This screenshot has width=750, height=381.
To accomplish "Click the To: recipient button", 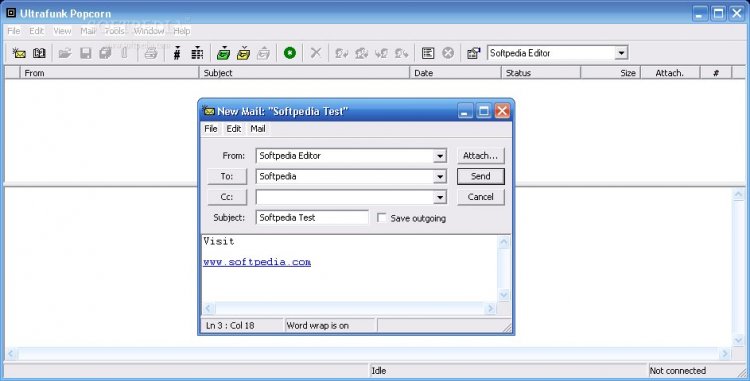I will click(227, 176).
